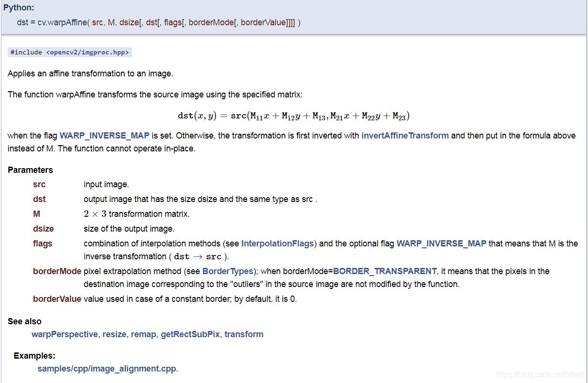Click the BORDER_TRANSPARENT link
The image size is (588, 383).
[x=385, y=271]
